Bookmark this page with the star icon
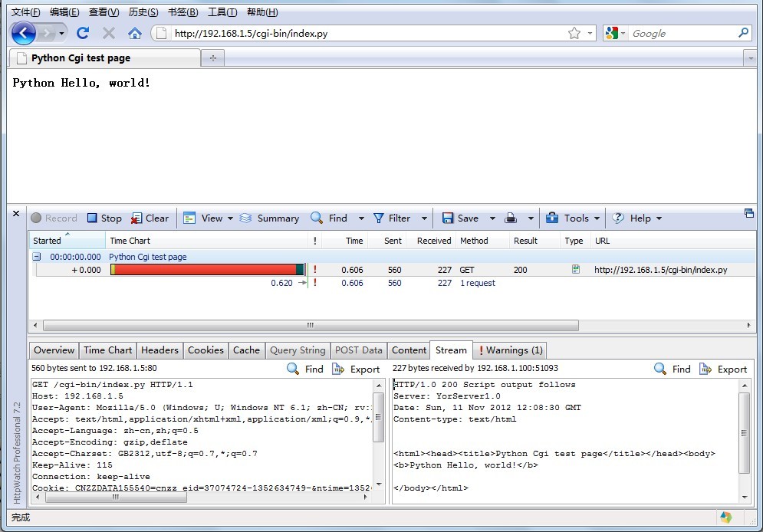The width and height of the screenshot is (763, 532). 574,33
